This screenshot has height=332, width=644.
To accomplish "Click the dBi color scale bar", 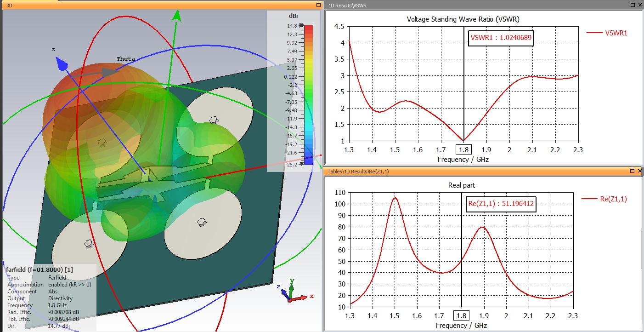I will point(309,95).
